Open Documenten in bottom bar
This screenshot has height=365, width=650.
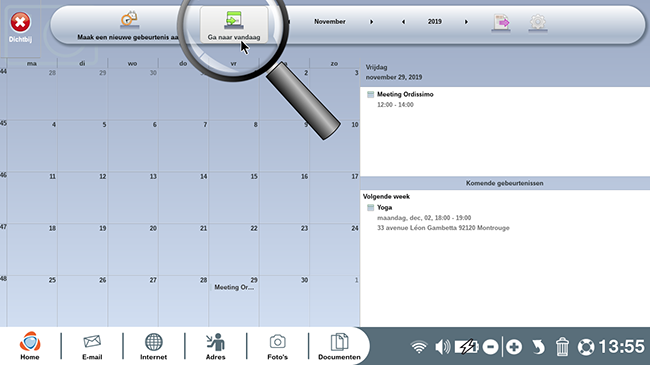339,347
